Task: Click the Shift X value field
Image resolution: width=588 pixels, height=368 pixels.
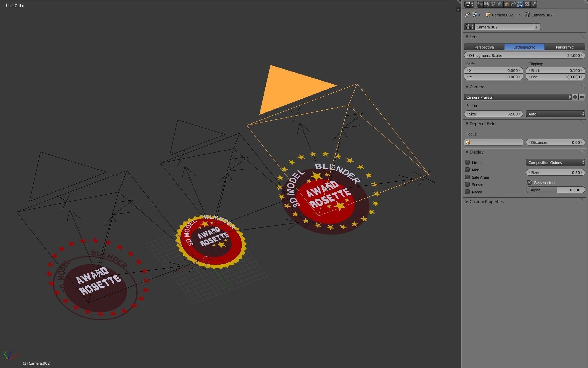Action: pos(493,71)
